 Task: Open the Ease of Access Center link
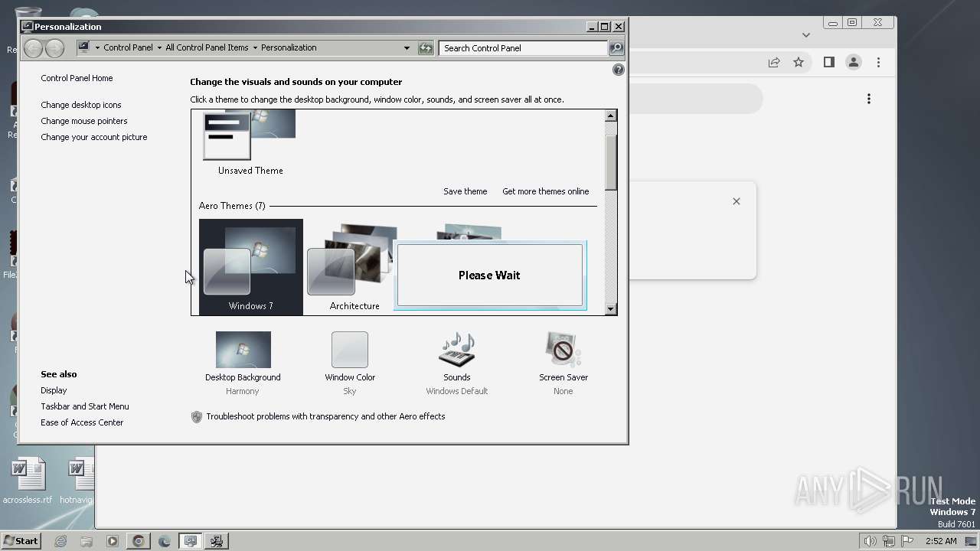(82, 422)
